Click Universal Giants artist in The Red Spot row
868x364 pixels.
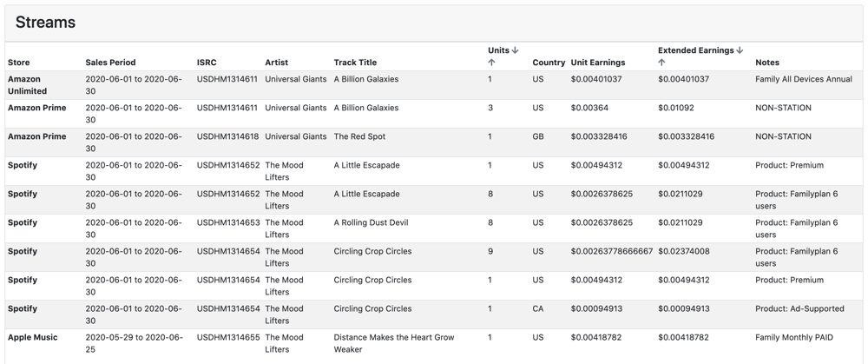coord(296,137)
